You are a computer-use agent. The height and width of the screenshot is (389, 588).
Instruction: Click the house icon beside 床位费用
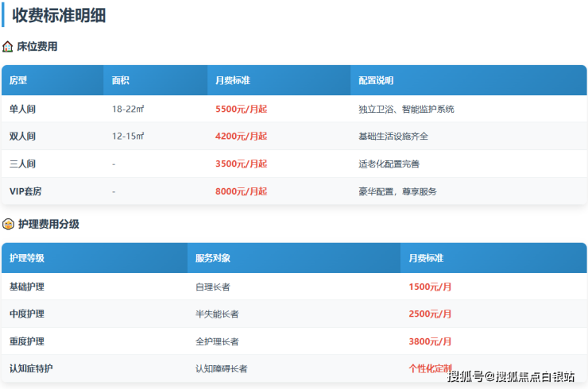click(x=8, y=47)
